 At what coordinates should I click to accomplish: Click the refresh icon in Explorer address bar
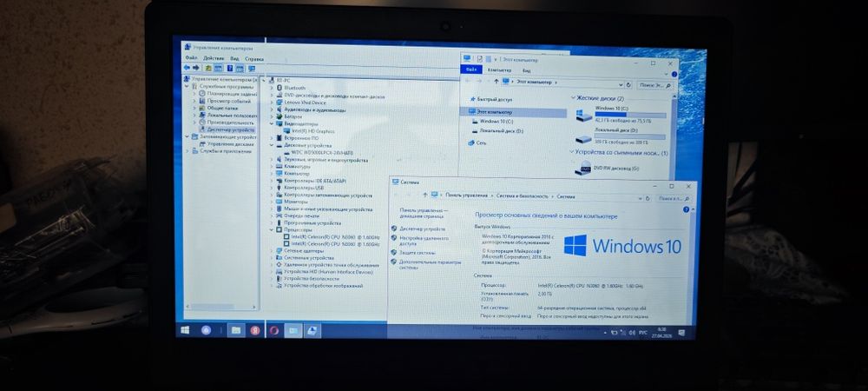[628, 85]
